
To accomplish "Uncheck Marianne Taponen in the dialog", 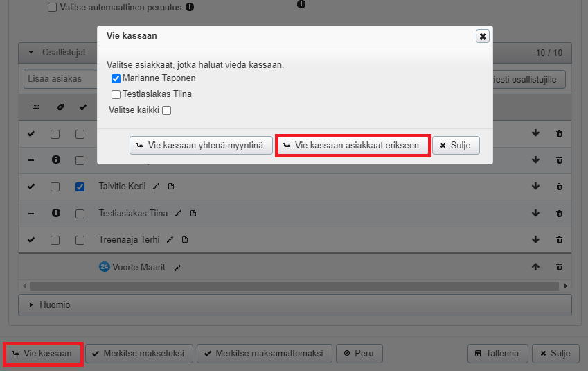I will [116, 78].
